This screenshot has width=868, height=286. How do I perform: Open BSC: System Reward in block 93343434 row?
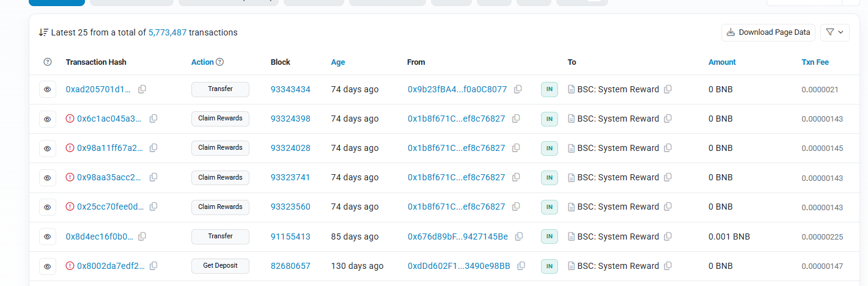[x=618, y=89]
